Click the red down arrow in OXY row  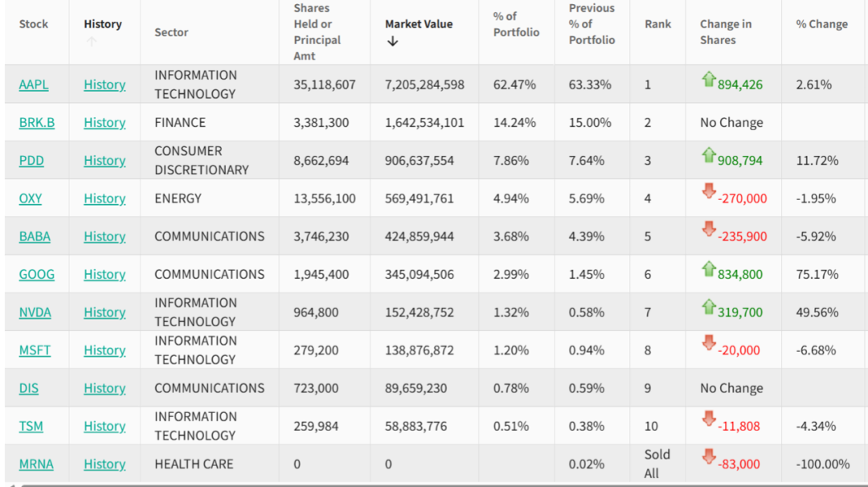(708, 193)
